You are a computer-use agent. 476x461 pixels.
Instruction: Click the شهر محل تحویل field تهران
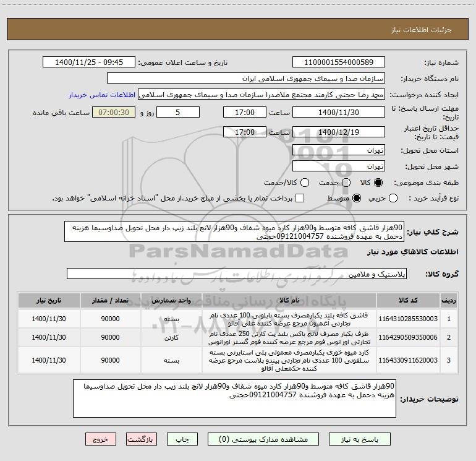pyautogui.click(x=339, y=166)
